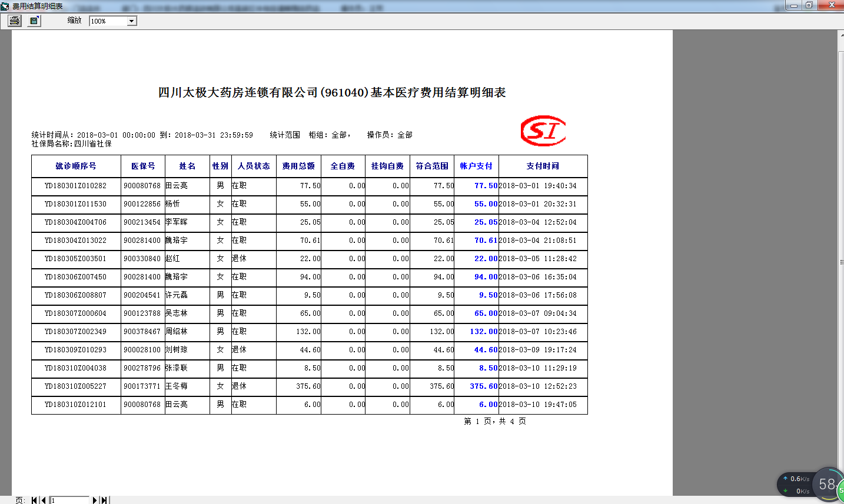Click the 人员状态 column header
This screenshot has width=844, height=504.
pos(254,166)
